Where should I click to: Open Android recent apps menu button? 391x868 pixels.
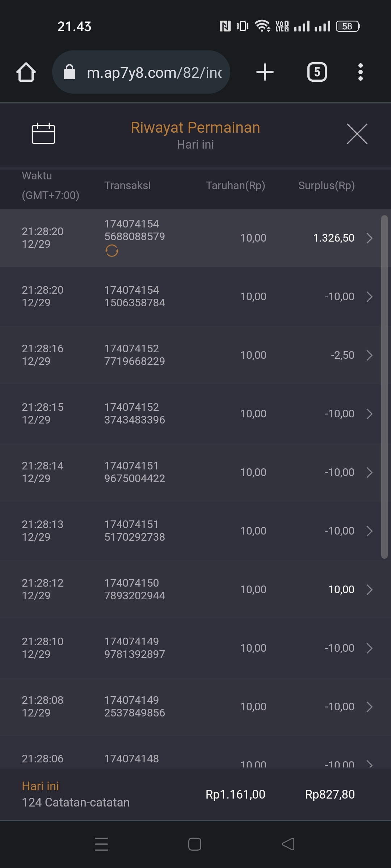click(101, 844)
